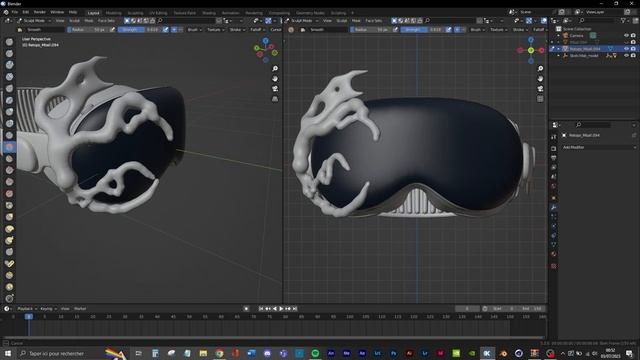Jump to the timeline start frame

(x=261, y=309)
